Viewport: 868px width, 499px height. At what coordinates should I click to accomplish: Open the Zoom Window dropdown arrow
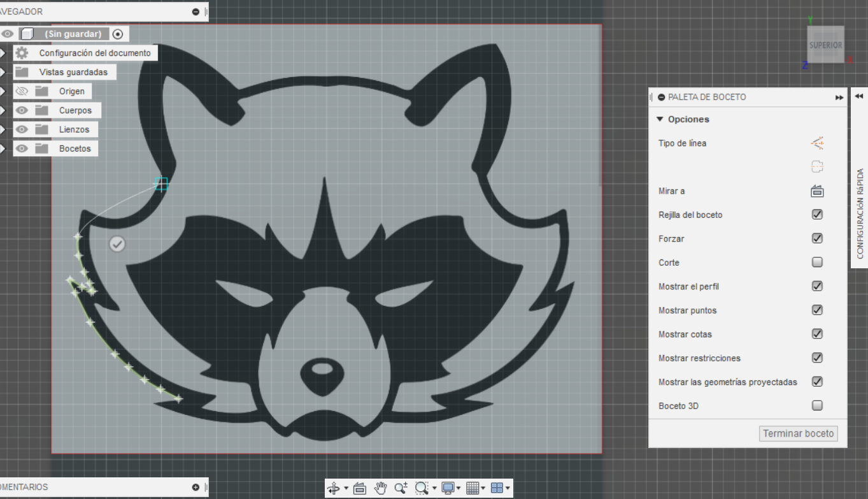coord(434,489)
